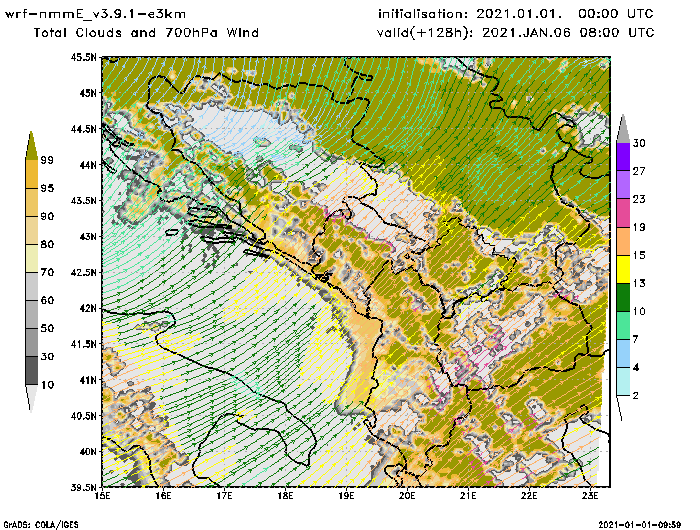This screenshot has height=530, width=700.
Task: Click the 19 label on wind legend
Action: (639, 227)
